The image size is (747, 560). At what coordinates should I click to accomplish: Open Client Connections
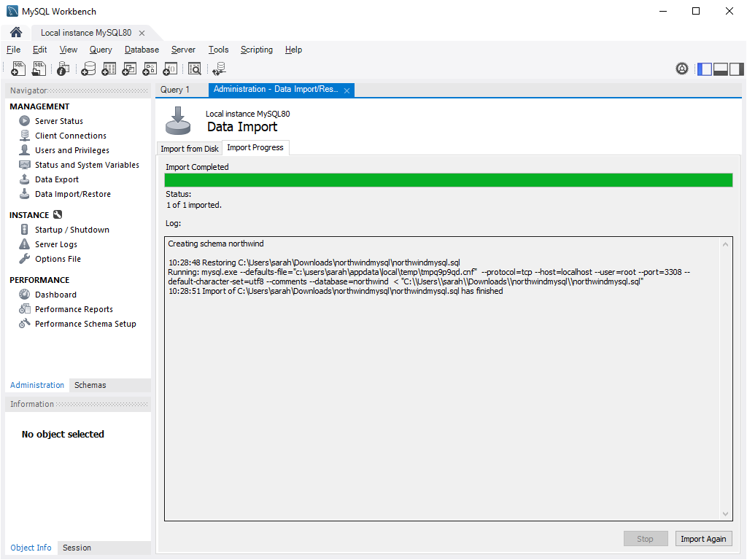(71, 136)
